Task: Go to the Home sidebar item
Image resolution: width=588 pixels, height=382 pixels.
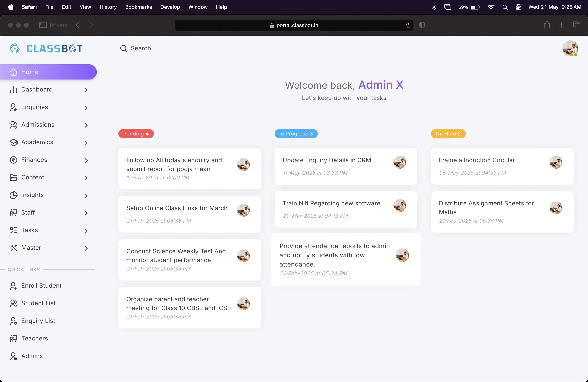Action: click(48, 72)
